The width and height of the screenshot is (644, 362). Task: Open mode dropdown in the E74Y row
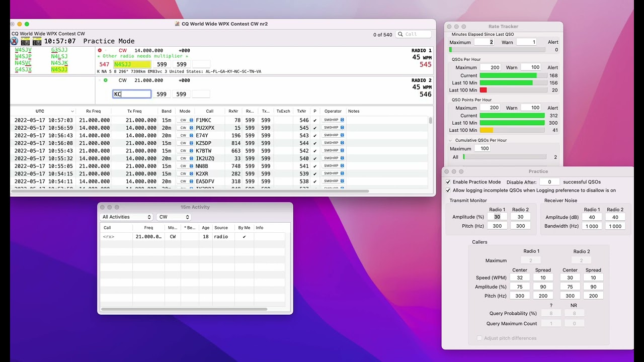tap(185, 135)
